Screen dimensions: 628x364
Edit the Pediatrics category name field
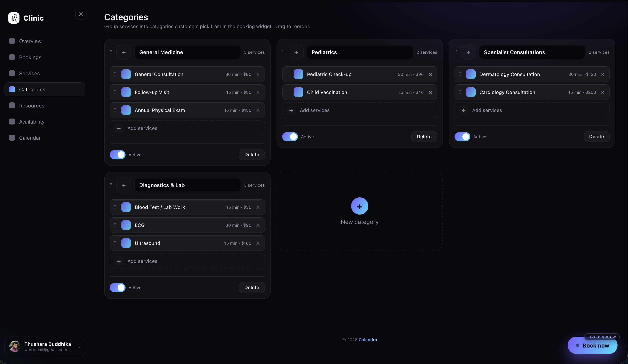click(x=360, y=52)
